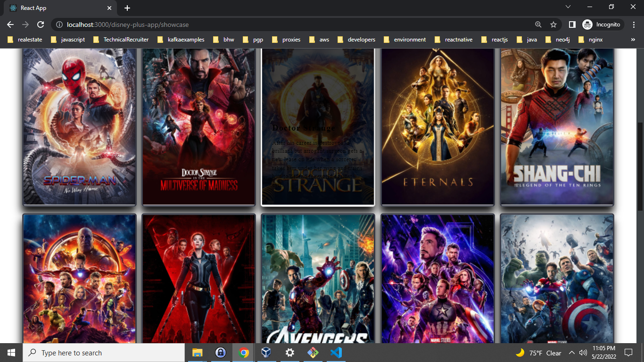Select the Eternals movie poster
The width and height of the screenshot is (644, 362).
click(438, 126)
